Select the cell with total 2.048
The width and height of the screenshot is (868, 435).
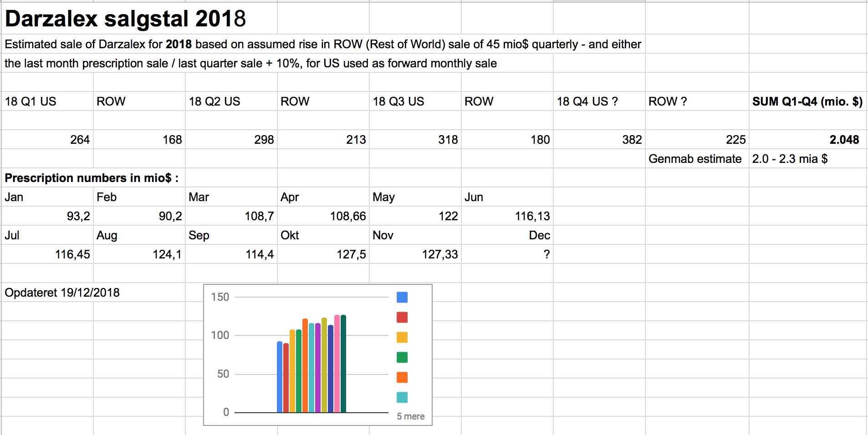(808, 140)
